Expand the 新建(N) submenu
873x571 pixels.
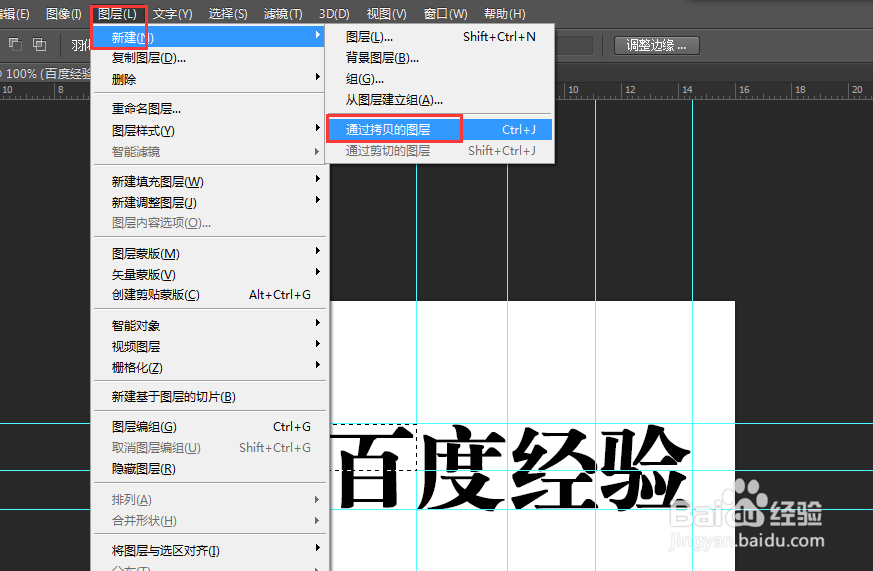209,37
